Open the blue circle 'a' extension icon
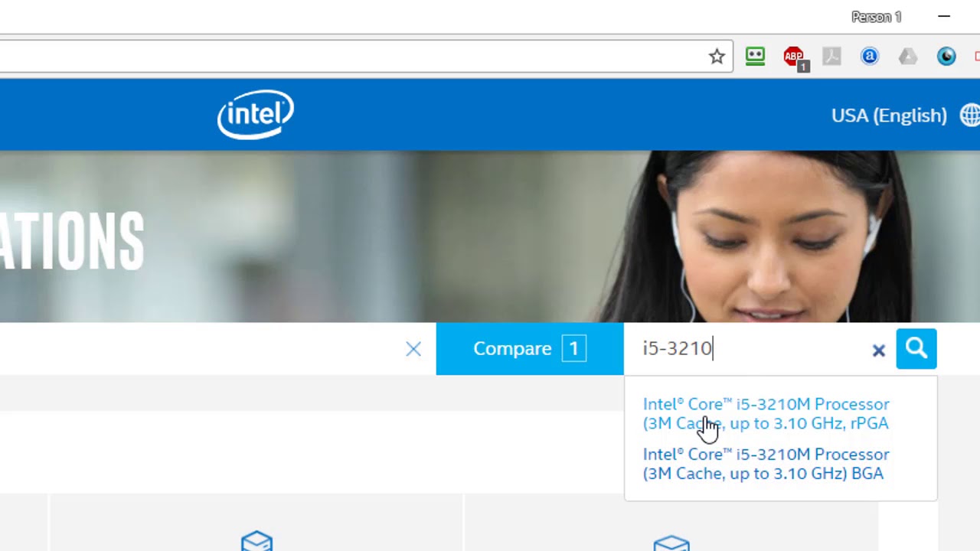Viewport: 980px width, 551px height. 870,56
